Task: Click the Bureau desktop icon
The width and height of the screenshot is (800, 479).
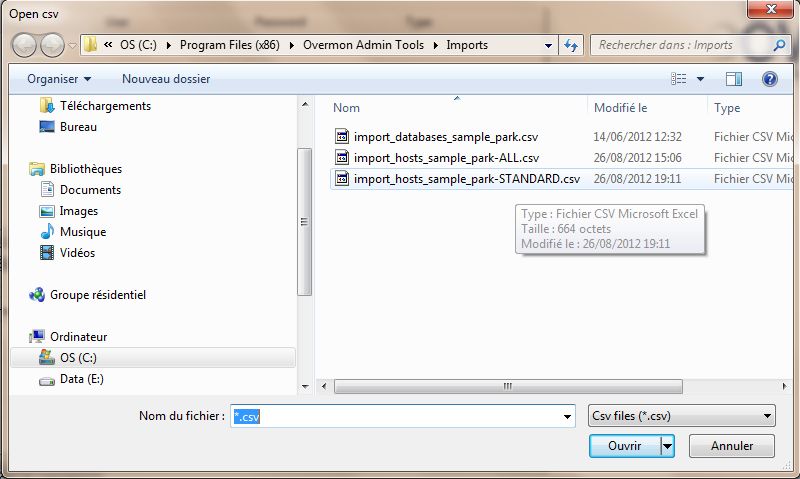Action: pyautogui.click(x=47, y=127)
